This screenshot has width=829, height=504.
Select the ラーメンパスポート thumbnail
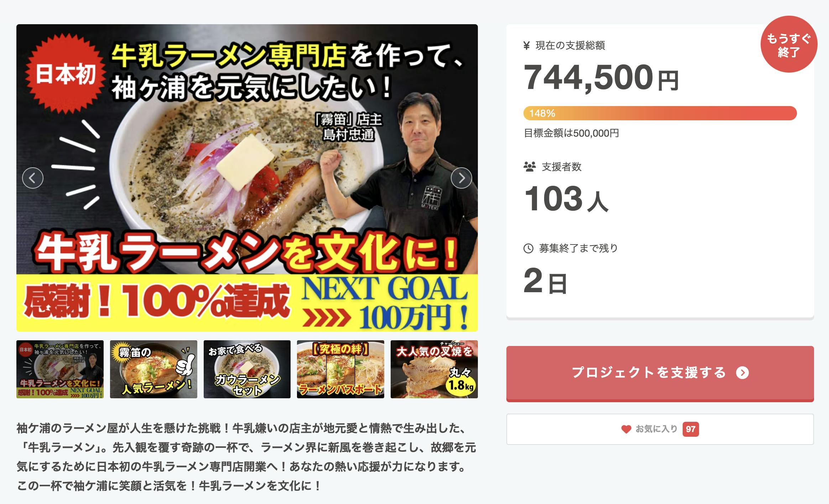point(340,369)
